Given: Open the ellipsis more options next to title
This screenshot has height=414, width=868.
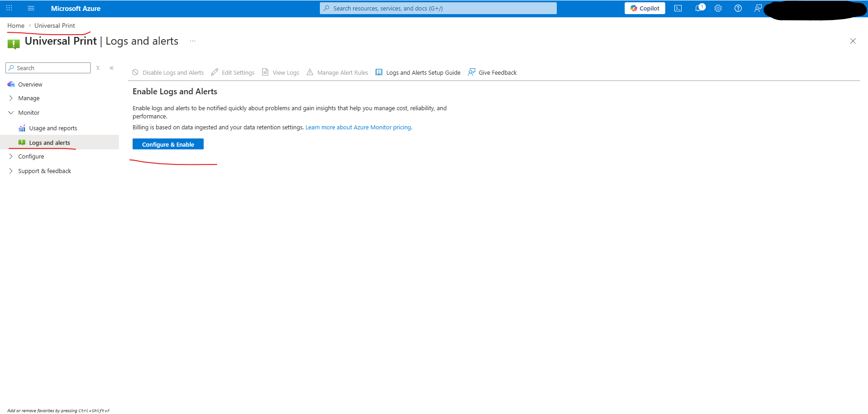Looking at the screenshot, I should click(x=193, y=41).
